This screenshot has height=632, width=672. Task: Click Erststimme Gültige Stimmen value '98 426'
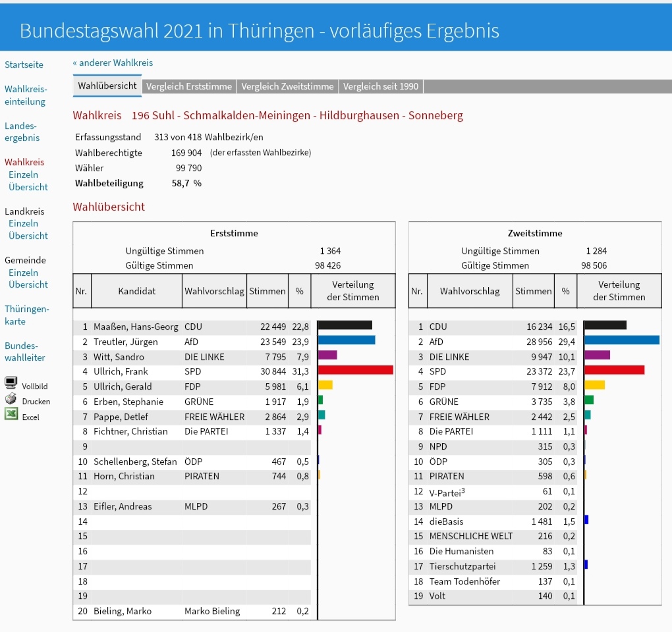pyautogui.click(x=328, y=265)
